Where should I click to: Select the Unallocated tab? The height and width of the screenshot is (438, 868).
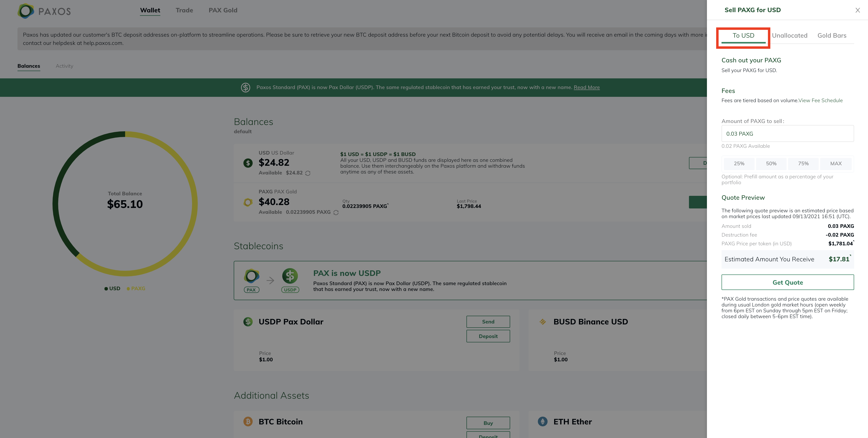tap(790, 36)
